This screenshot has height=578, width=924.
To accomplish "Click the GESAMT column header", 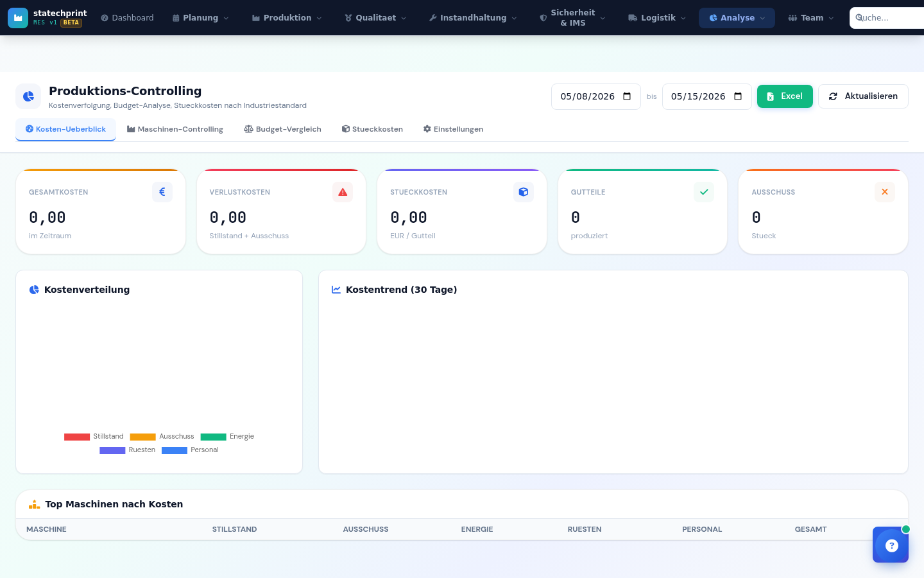I will pyautogui.click(x=810, y=529).
